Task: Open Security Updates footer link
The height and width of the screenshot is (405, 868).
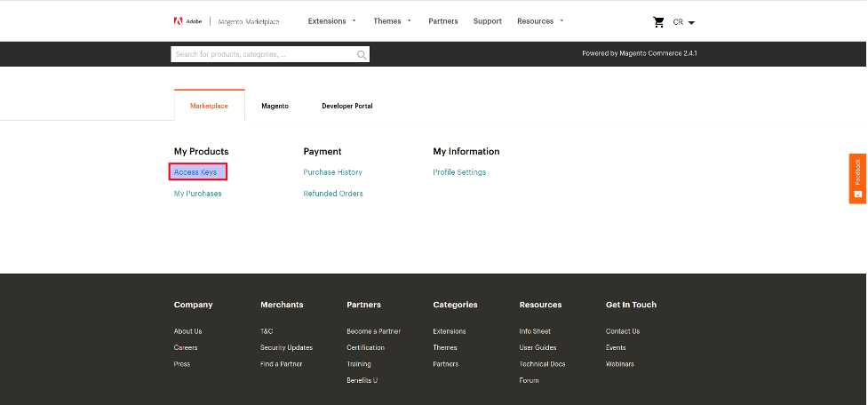Action: [x=286, y=347]
